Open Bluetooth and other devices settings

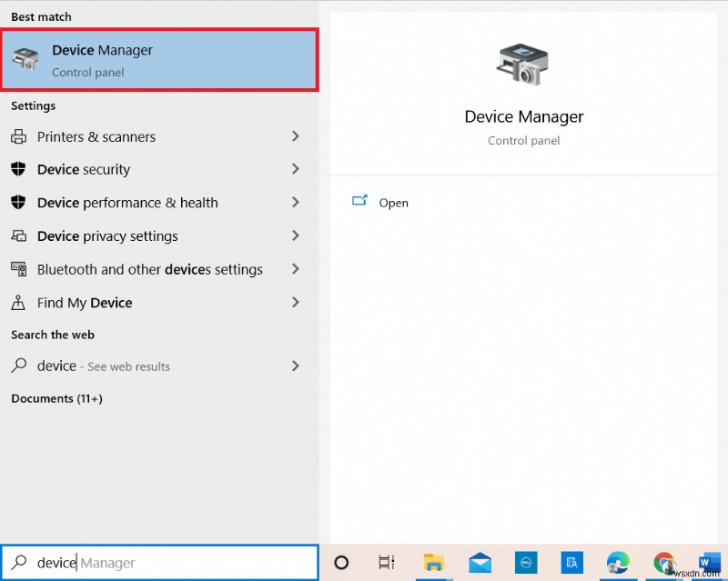[x=149, y=270]
